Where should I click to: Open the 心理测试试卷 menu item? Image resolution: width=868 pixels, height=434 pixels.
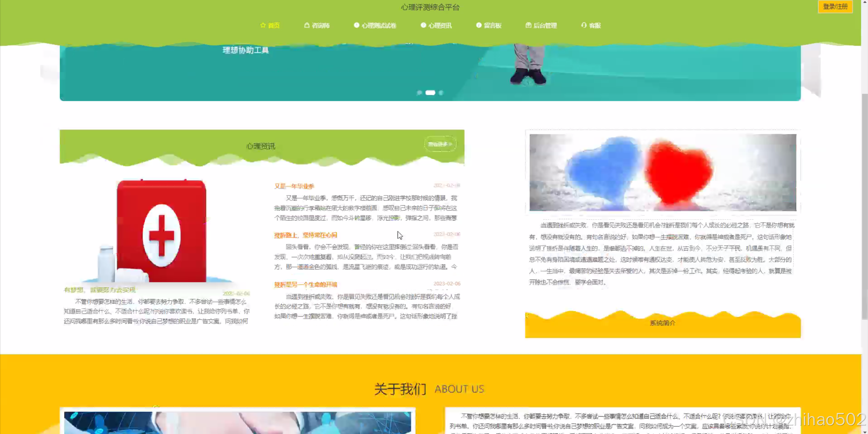click(379, 26)
